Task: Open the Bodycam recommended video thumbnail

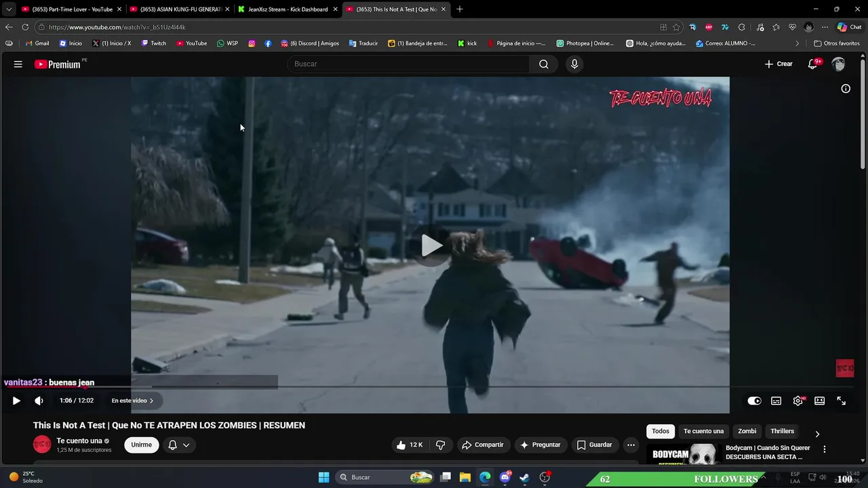Action: pos(684,454)
